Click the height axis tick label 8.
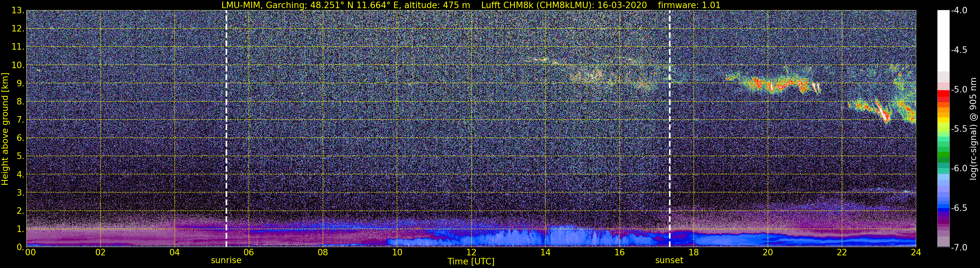This screenshot has height=268, width=980. tap(20, 102)
